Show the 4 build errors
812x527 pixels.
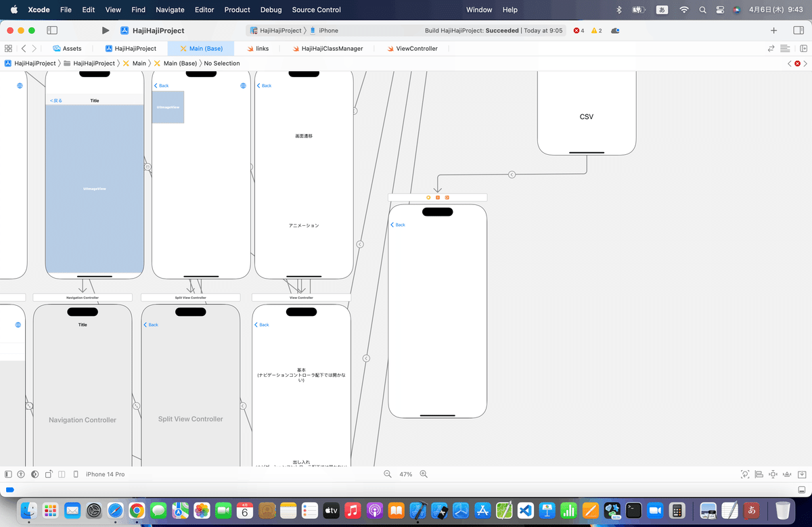coord(579,30)
